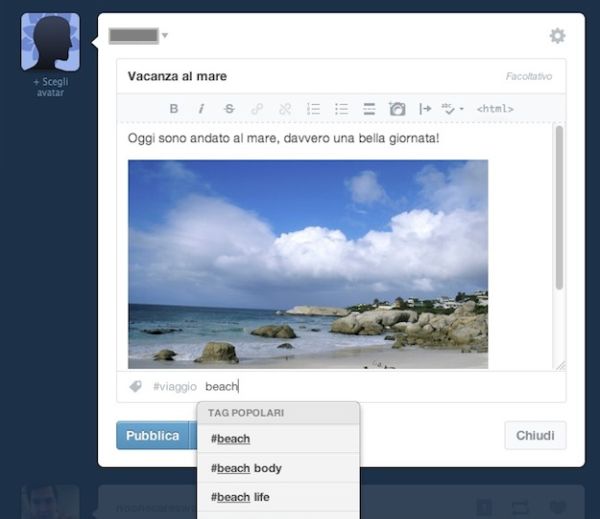This screenshot has height=519, width=600.
Task: Insert a bulleted list
Action: (341, 109)
